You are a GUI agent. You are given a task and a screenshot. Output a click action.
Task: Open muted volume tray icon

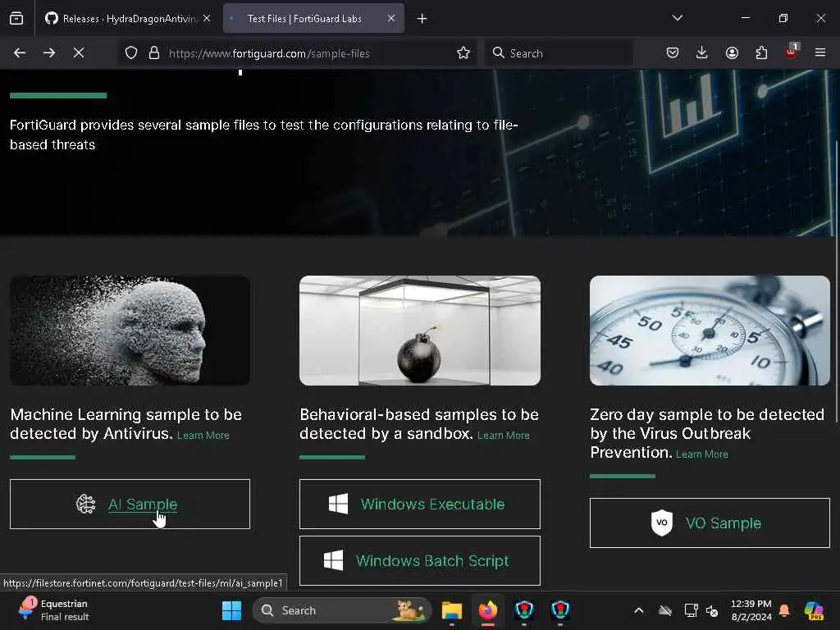coord(712,610)
